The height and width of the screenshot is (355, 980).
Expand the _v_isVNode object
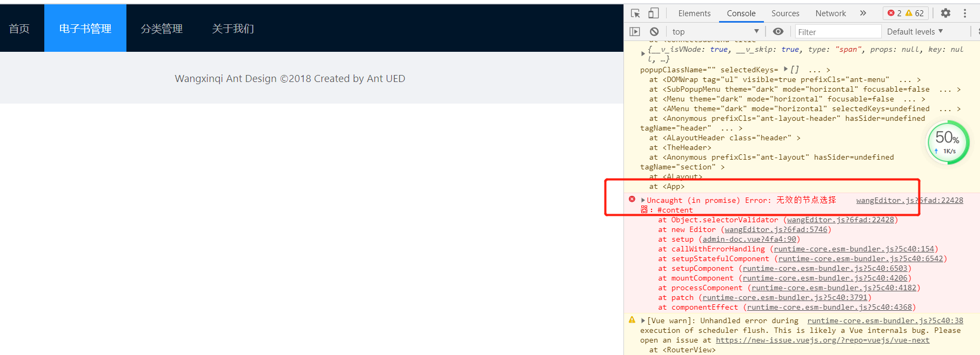click(643, 53)
